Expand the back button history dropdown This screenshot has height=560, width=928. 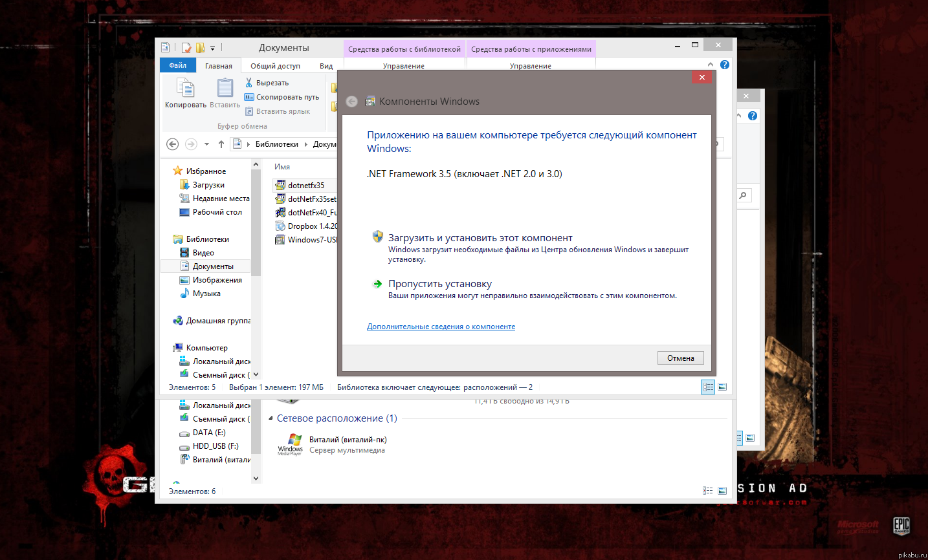tap(206, 144)
